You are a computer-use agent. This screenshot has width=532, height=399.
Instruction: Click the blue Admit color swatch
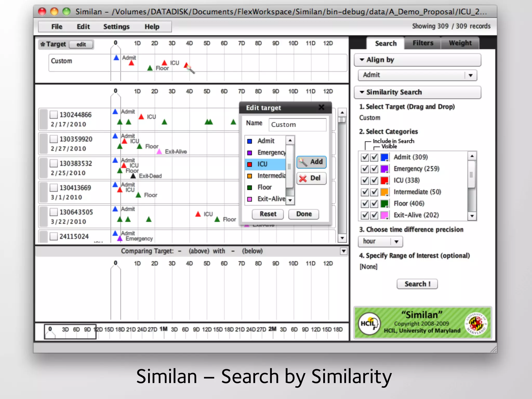coord(384,157)
